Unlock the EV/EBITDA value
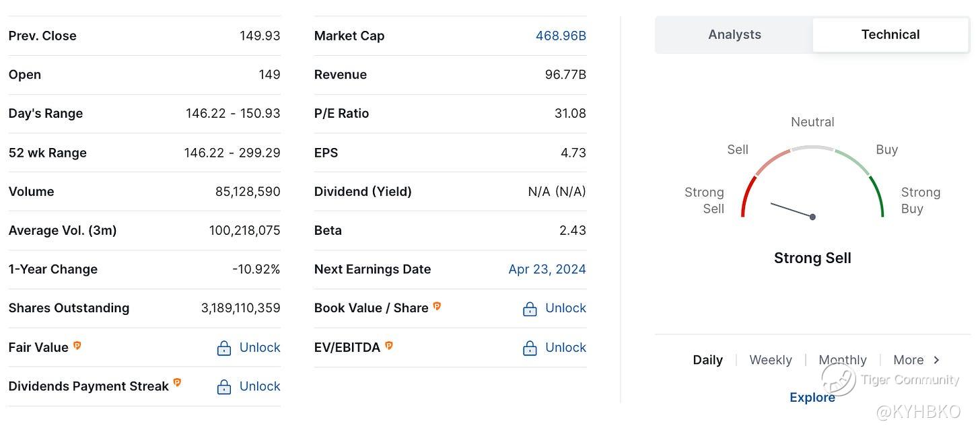 [565, 348]
